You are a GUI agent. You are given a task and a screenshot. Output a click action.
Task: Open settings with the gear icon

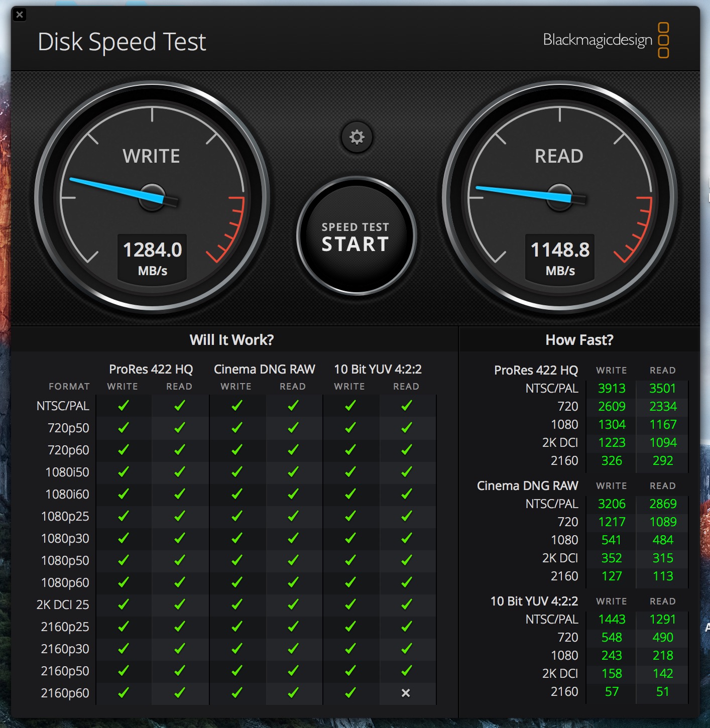(x=357, y=137)
